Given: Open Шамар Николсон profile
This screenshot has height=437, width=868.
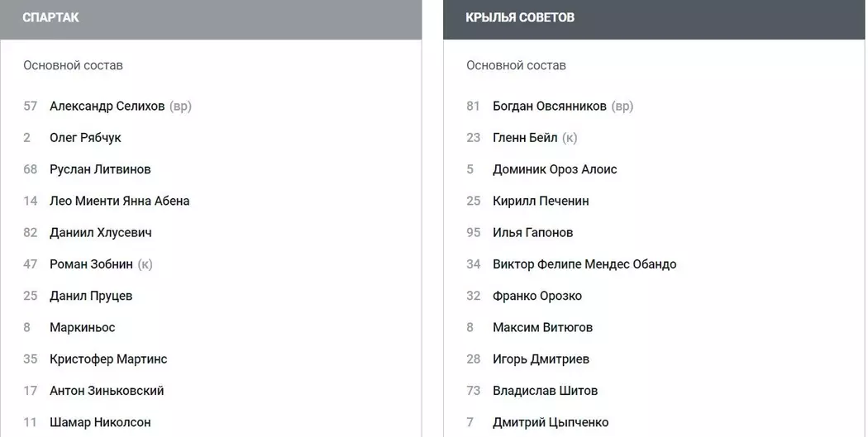Looking at the screenshot, I should click(x=100, y=422).
